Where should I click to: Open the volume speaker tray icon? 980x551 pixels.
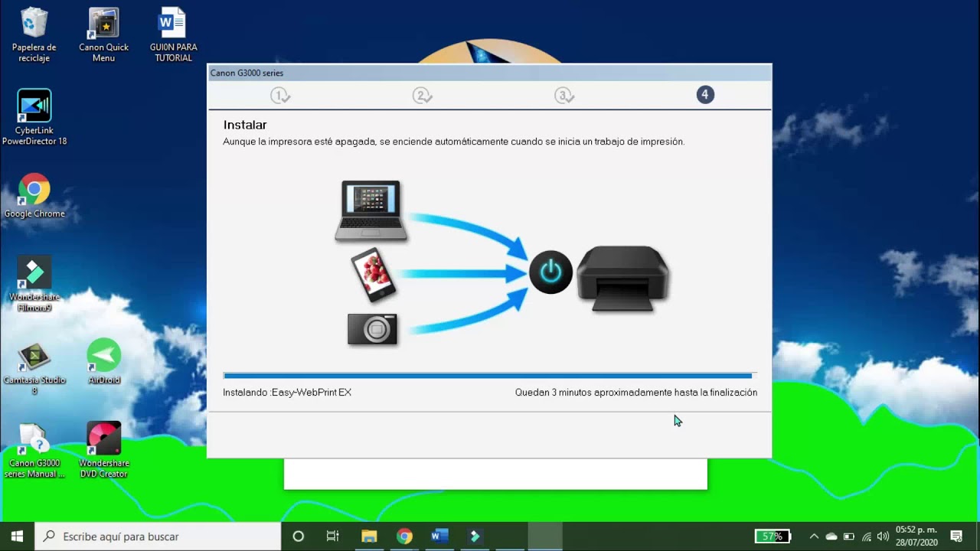pos(883,536)
